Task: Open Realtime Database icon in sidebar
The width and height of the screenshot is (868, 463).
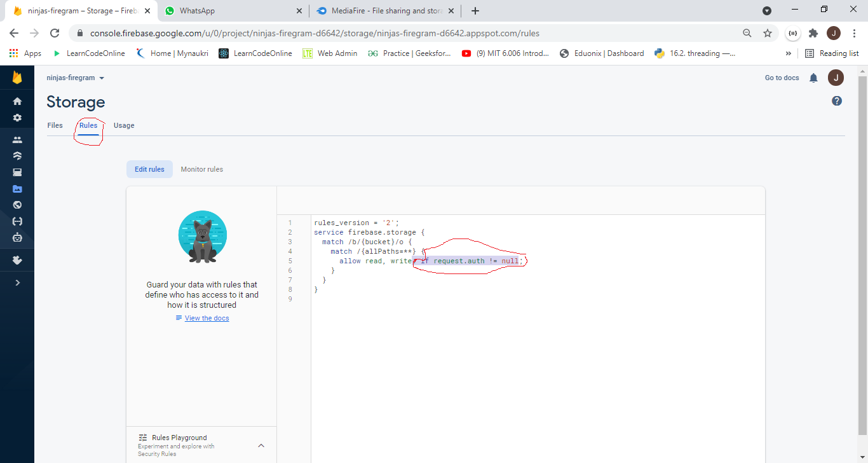Action: (x=17, y=172)
